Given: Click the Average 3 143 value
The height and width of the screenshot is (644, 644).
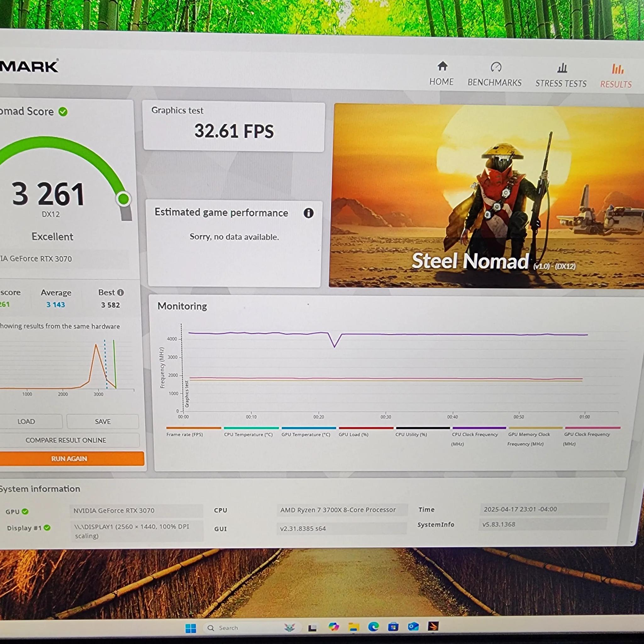Looking at the screenshot, I should click(56, 305).
